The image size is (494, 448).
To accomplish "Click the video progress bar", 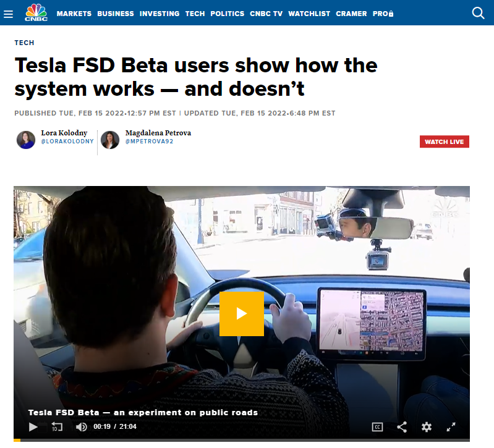I will (242, 440).
